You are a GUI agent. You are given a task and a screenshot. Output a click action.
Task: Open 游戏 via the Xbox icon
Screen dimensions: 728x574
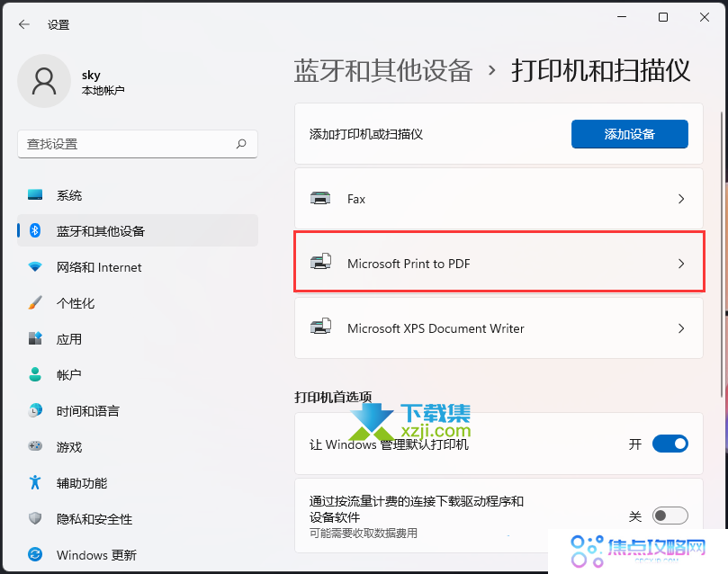pos(34,447)
